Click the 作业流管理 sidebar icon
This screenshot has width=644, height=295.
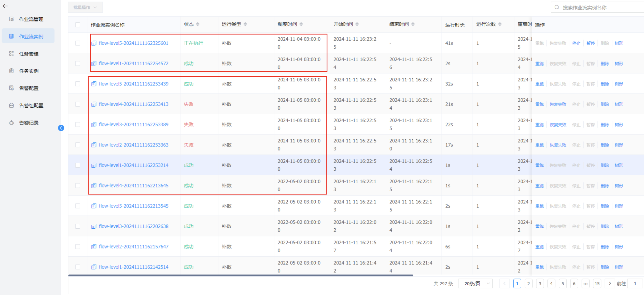[x=11, y=19]
